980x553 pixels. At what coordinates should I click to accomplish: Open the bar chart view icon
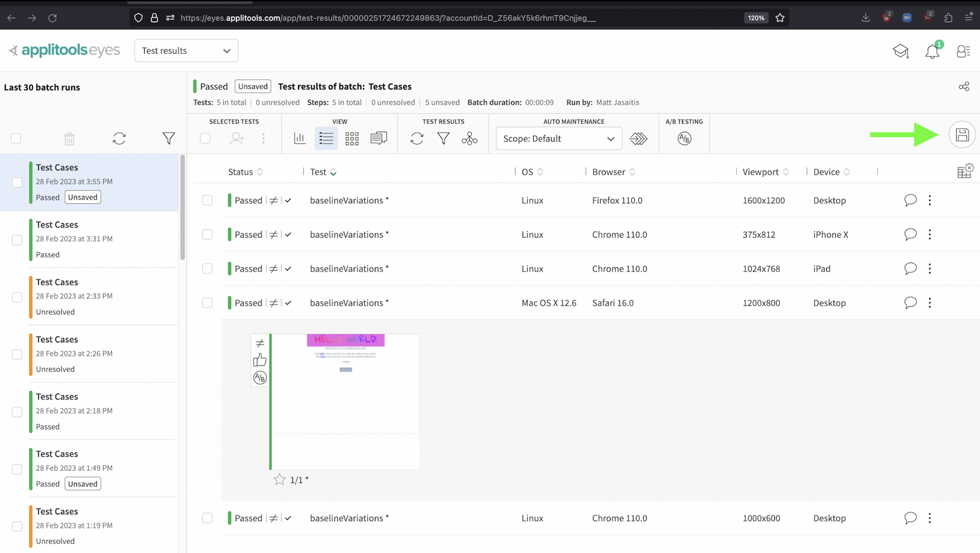point(300,138)
